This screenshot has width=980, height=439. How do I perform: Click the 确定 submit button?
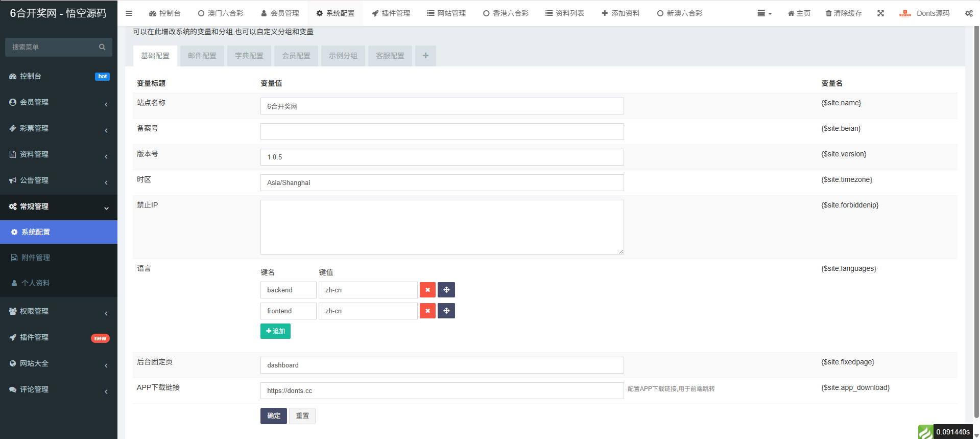pyautogui.click(x=273, y=415)
